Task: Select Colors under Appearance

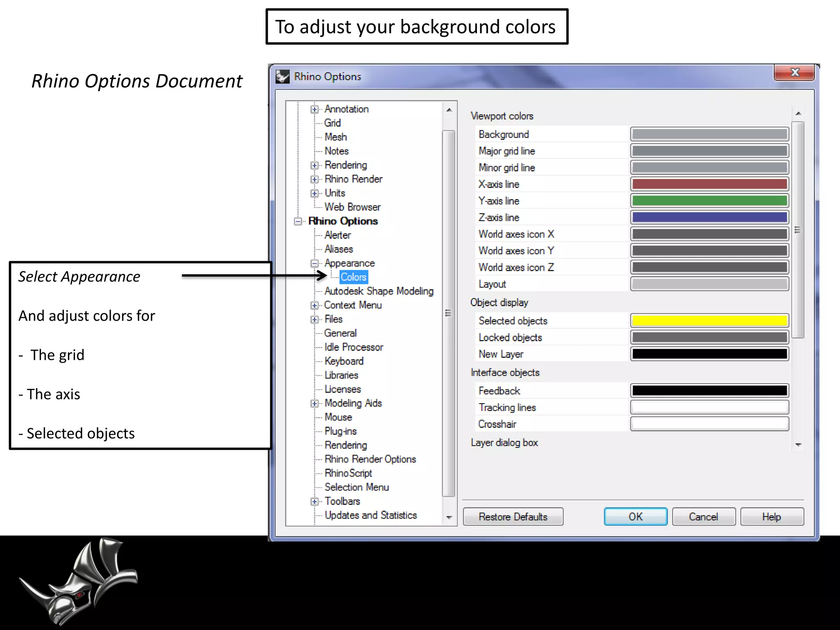Action: pyautogui.click(x=354, y=277)
